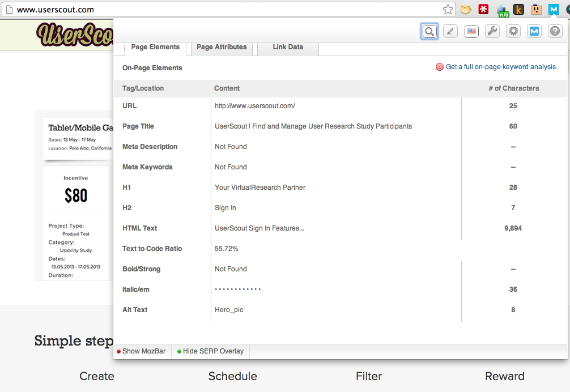This screenshot has height=392, width=570.
Task: Click the URL value http://www.userscout.com/
Action: [x=255, y=106]
